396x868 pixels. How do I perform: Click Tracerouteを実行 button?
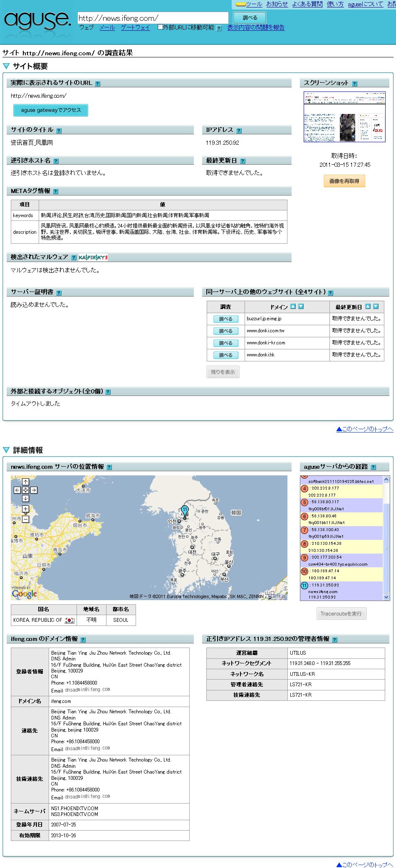(x=341, y=614)
